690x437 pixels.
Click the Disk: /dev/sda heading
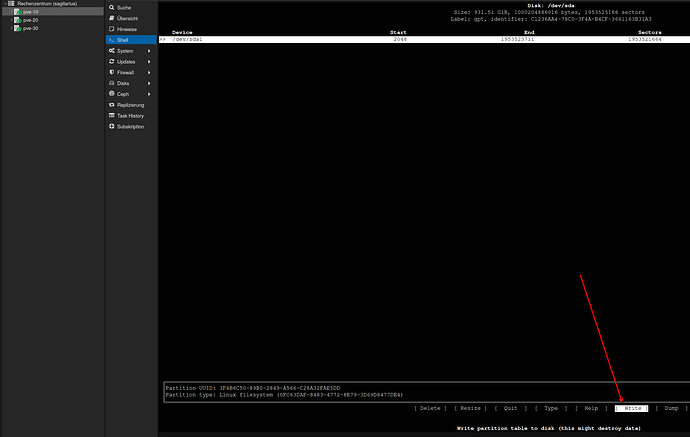pyautogui.click(x=551, y=6)
